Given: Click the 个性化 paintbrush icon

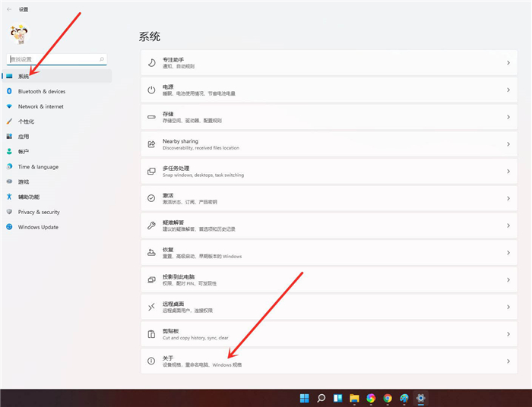Looking at the screenshot, I should pyautogui.click(x=10, y=121).
